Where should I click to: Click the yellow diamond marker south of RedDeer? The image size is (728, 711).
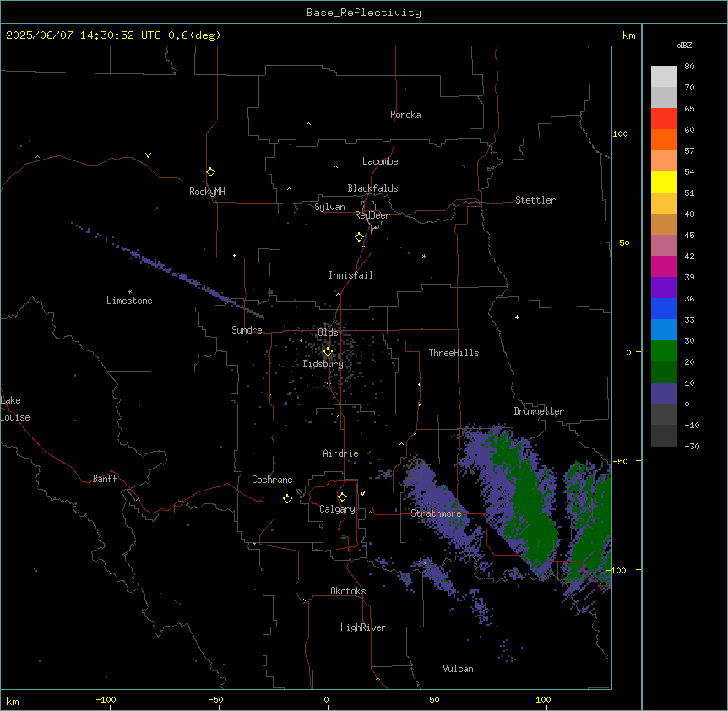359,237
